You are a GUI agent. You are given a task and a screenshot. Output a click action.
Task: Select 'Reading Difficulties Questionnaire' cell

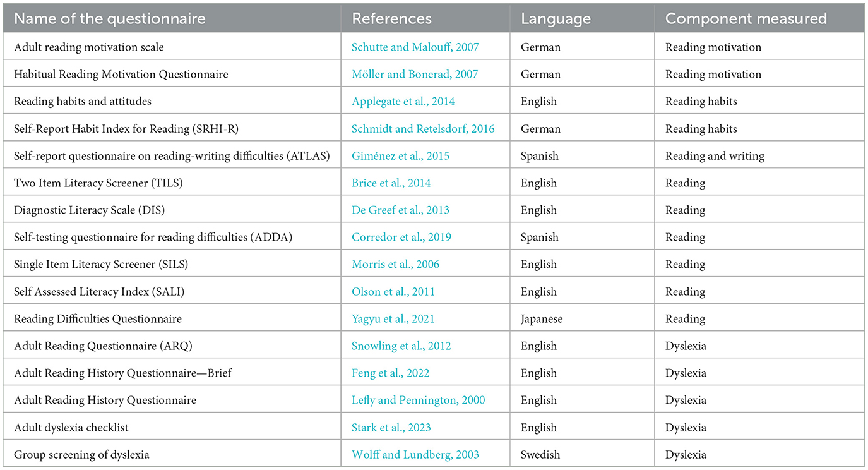click(x=171, y=319)
